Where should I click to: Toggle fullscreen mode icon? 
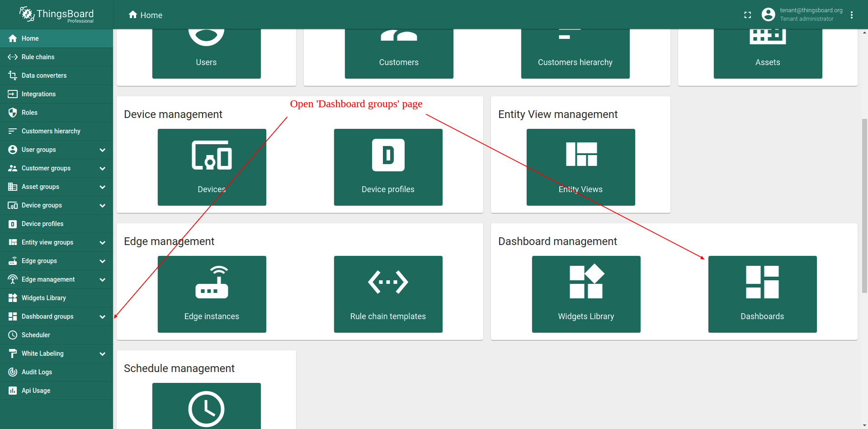point(748,15)
